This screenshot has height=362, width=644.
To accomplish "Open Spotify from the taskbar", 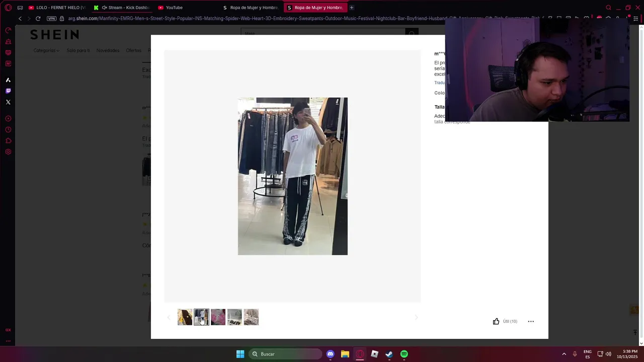I will click(404, 354).
